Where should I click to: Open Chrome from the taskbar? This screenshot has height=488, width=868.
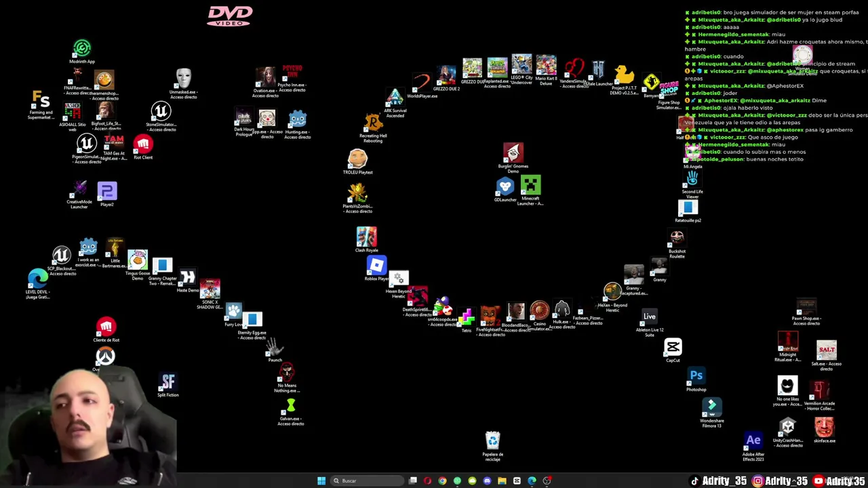pyautogui.click(x=442, y=481)
